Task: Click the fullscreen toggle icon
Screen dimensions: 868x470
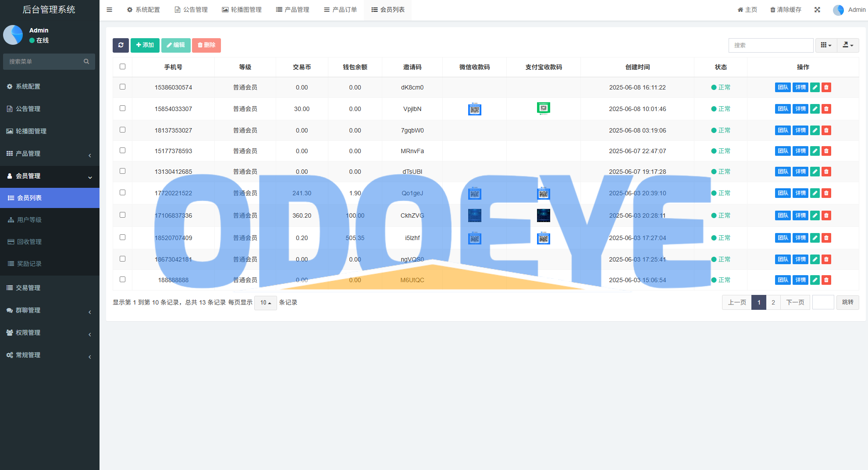Action: pyautogui.click(x=817, y=10)
